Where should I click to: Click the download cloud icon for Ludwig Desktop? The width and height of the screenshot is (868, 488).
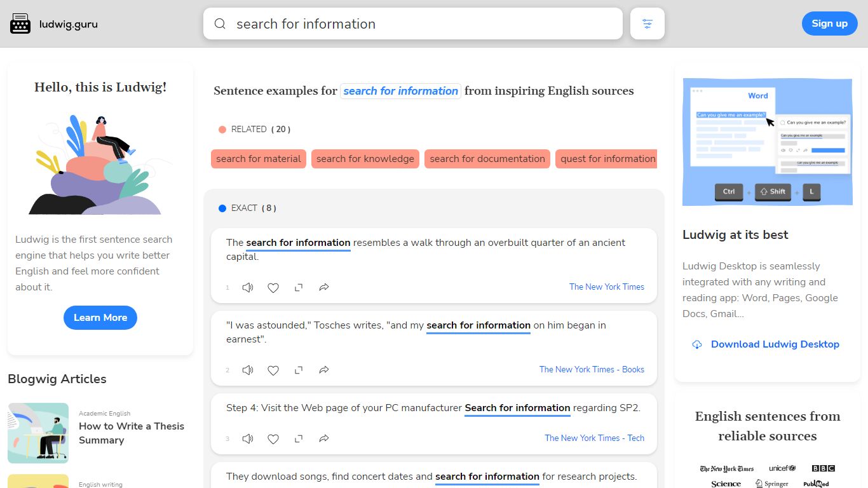(697, 344)
